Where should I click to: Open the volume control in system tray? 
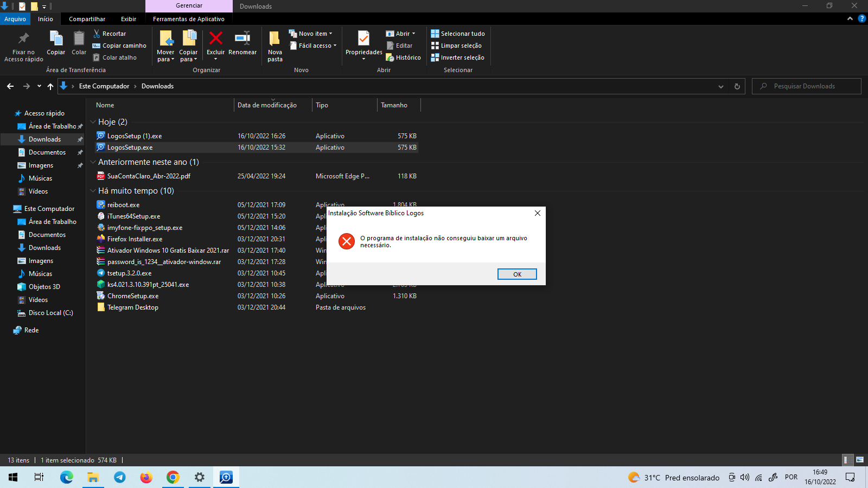(x=745, y=478)
